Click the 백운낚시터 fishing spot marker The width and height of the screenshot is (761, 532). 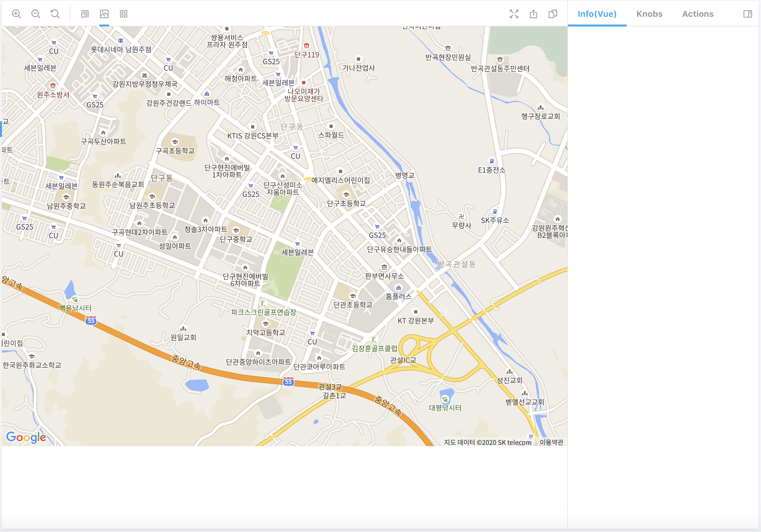point(75,299)
